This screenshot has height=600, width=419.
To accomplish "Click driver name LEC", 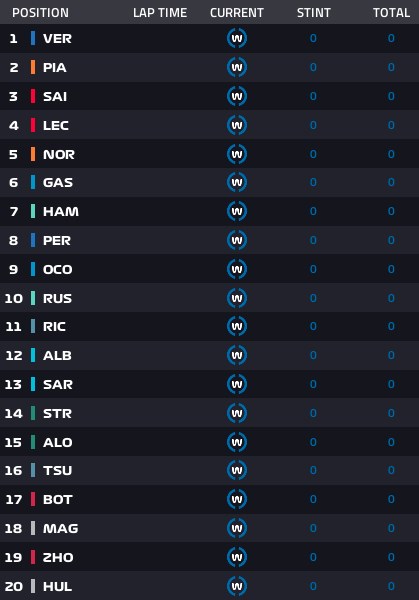I will click(56, 126).
